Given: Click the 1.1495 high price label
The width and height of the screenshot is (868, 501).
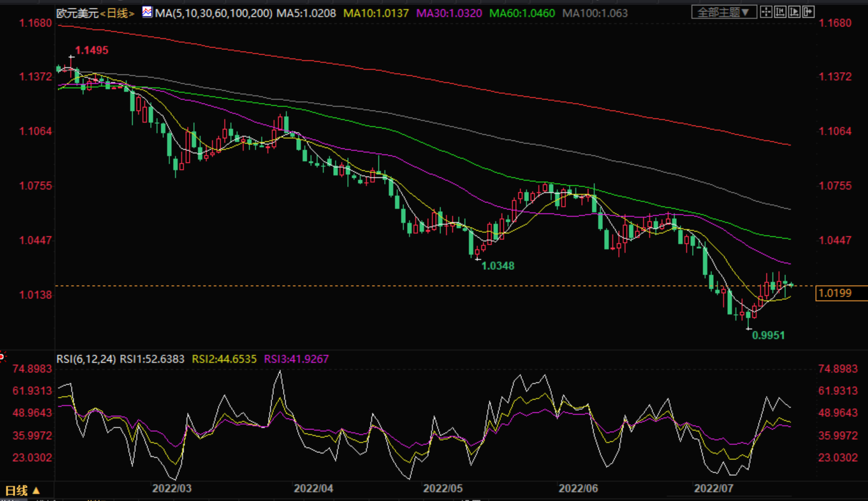Looking at the screenshot, I should point(92,50).
